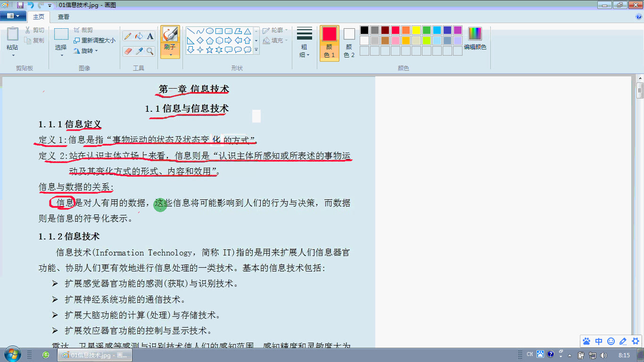The width and height of the screenshot is (644, 362).
Task: Switch to the Home (主页) tab
Action: [39, 16]
